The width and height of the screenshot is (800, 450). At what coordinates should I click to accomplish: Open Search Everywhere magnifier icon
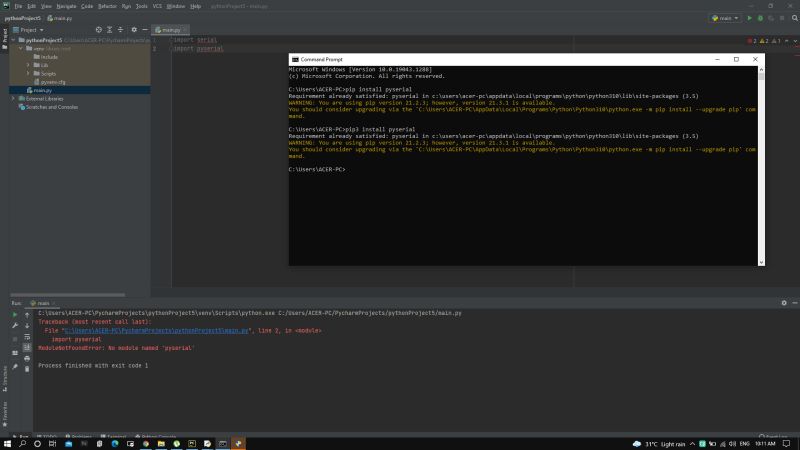click(794, 18)
